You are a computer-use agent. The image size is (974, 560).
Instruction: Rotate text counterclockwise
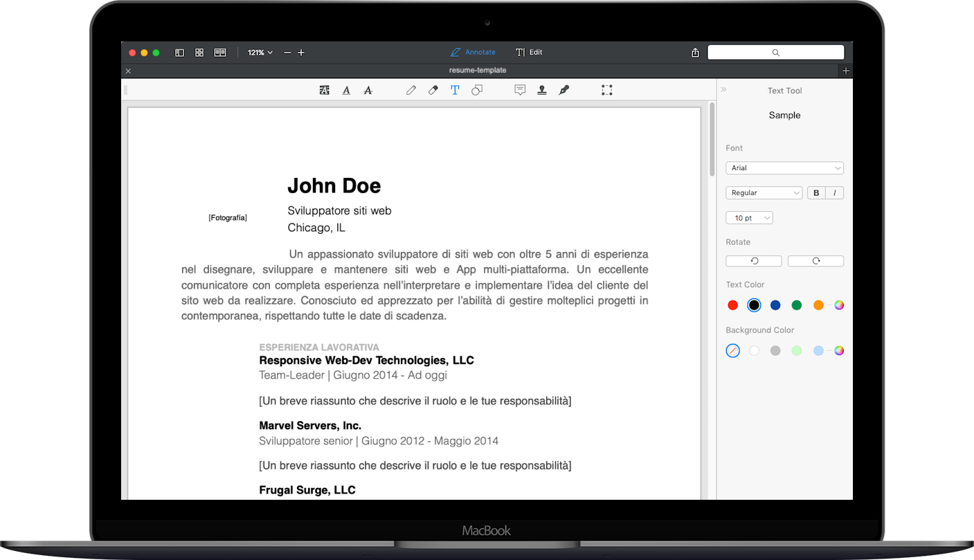pos(754,261)
